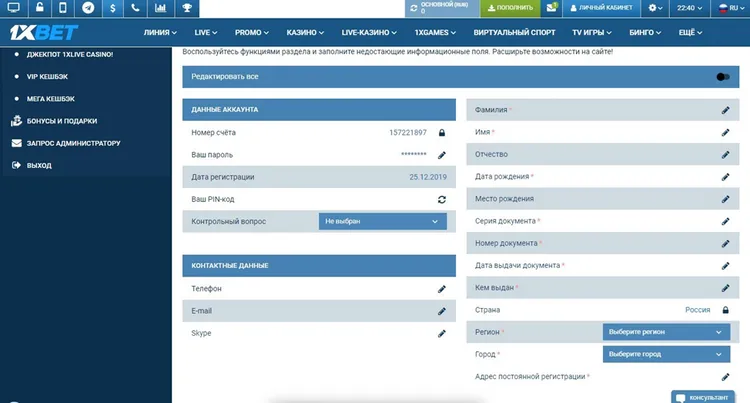Screen dimensions: 750x403
Task: Expand the TV ИГРЫ menu
Action: pyautogui.click(x=592, y=33)
